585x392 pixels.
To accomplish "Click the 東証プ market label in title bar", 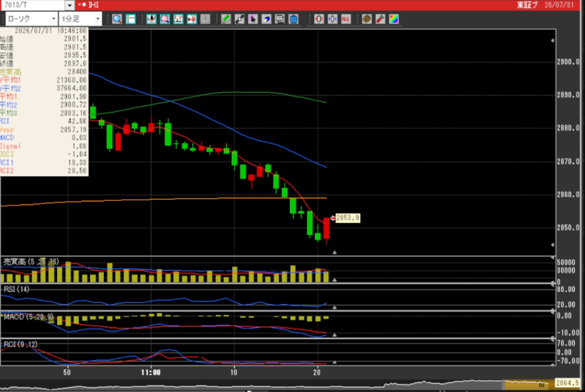I will point(527,5).
